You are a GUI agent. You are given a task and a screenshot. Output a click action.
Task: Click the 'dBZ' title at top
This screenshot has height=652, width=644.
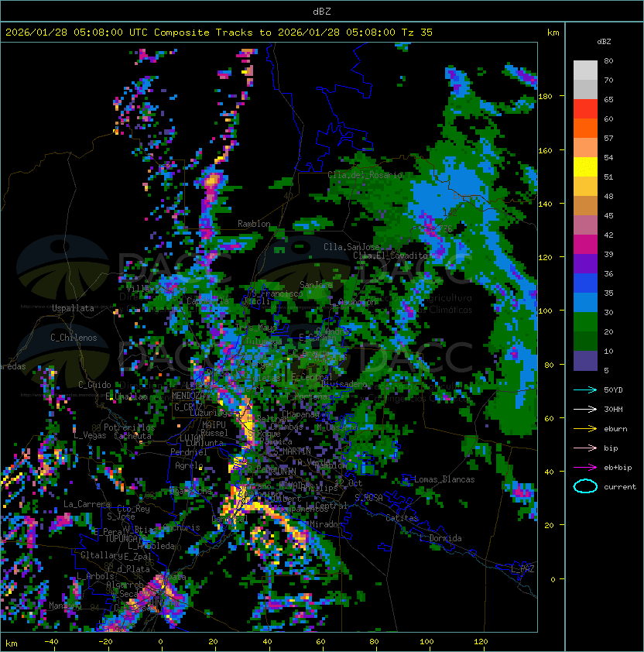click(322, 12)
